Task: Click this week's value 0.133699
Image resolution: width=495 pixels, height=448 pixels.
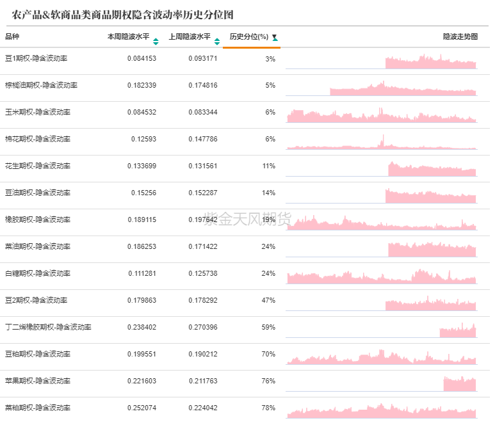Action: [142, 166]
